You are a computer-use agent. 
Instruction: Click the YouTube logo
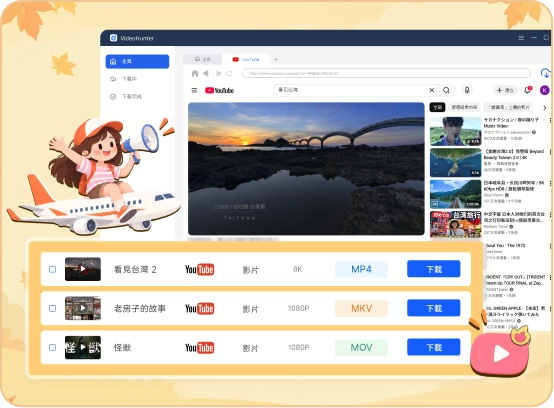219,90
